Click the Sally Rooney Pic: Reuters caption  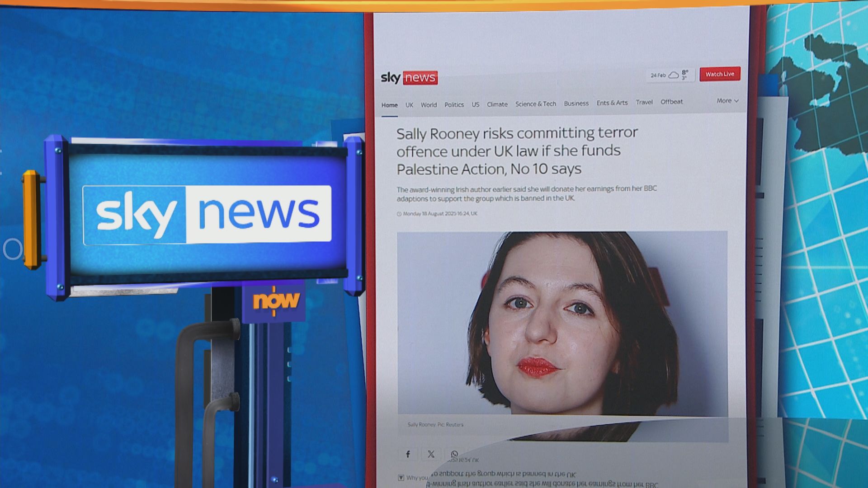[435, 425]
